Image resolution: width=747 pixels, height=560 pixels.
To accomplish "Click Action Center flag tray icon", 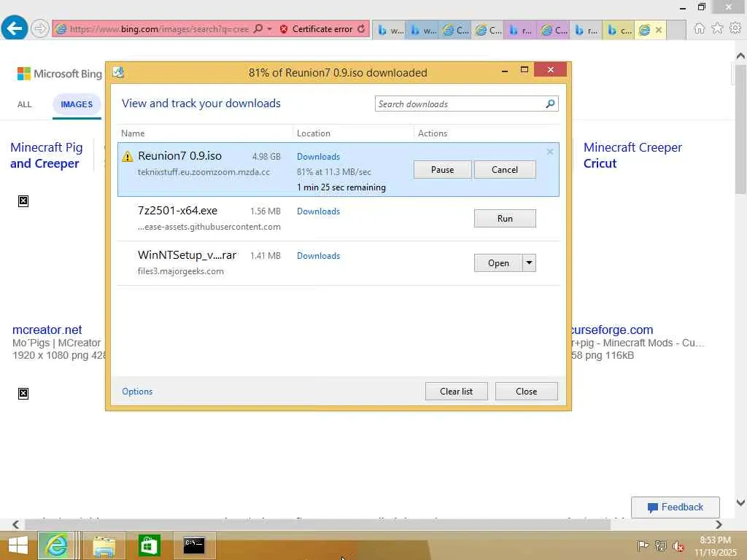I will pyautogui.click(x=642, y=545).
